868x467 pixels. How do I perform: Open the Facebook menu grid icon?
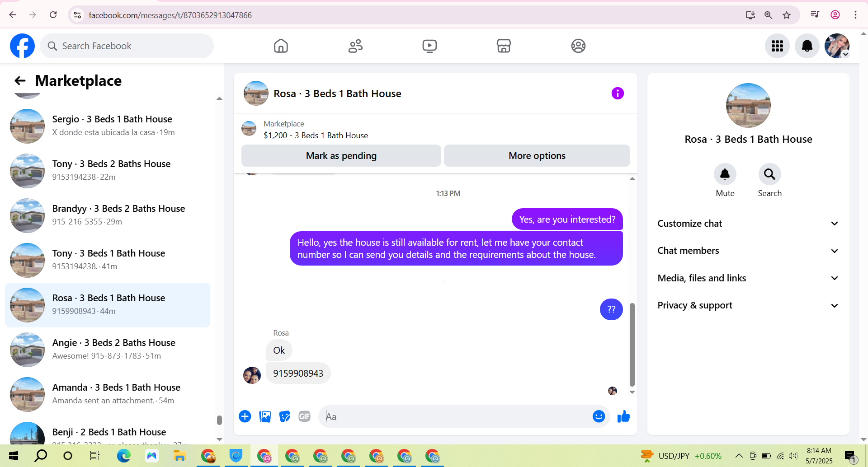[x=777, y=46]
